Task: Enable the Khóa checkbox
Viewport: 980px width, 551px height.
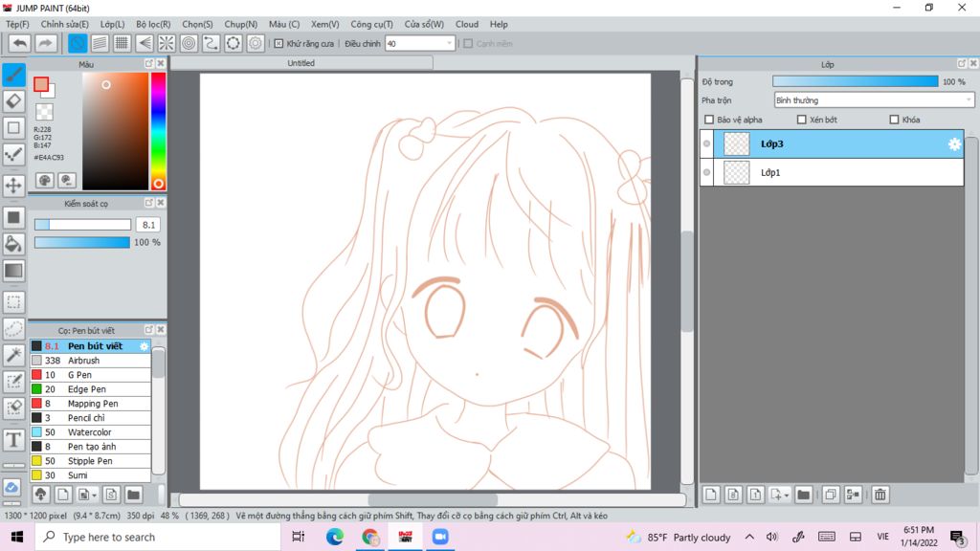Action: tap(894, 120)
